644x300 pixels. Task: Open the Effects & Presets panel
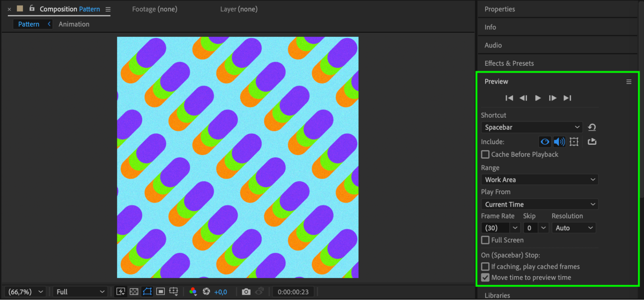click(509, 63)
